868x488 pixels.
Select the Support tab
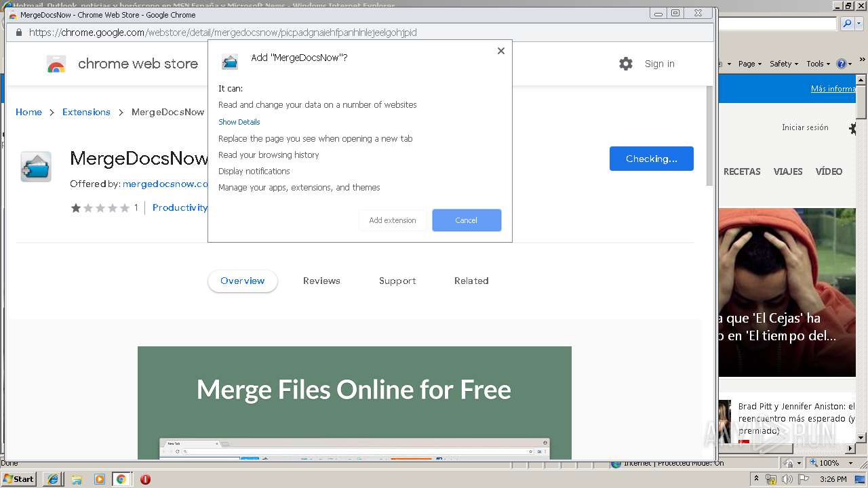397,281
